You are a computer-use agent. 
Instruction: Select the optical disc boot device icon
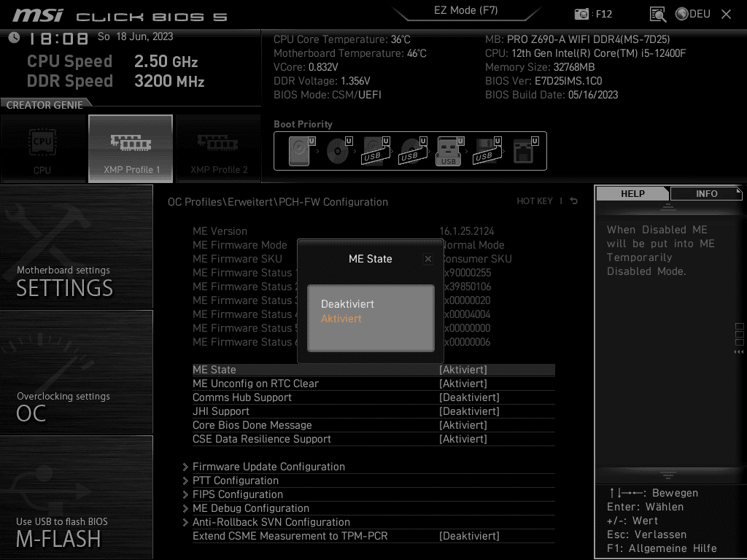pos(339,151)
